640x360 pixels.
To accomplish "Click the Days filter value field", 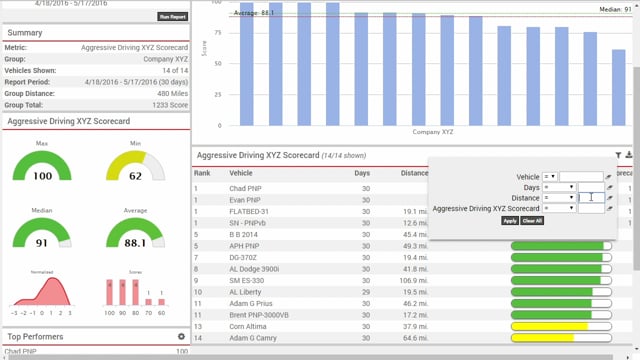I will pyautogui.click(x=591, y=187).
